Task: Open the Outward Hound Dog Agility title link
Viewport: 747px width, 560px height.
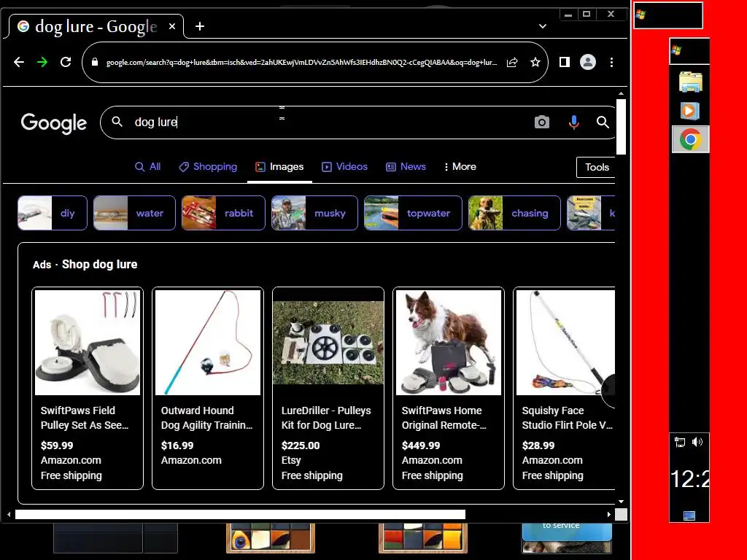Action: 206,418
